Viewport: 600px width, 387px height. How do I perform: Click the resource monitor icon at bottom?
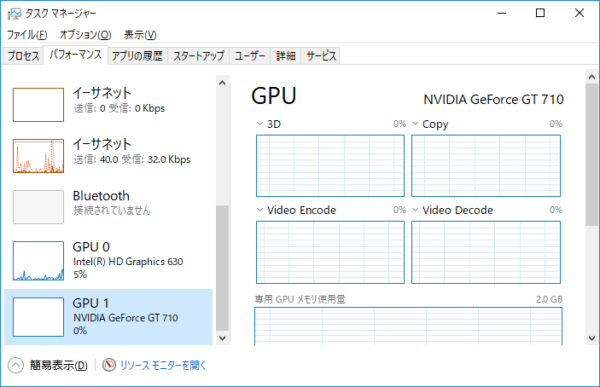pyautogui.click(x=109, y=365)
